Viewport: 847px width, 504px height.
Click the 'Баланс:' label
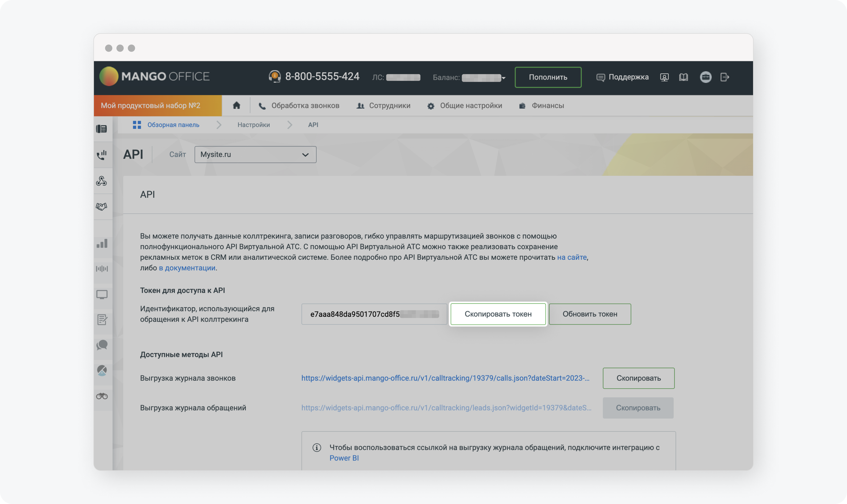[446, 78]
